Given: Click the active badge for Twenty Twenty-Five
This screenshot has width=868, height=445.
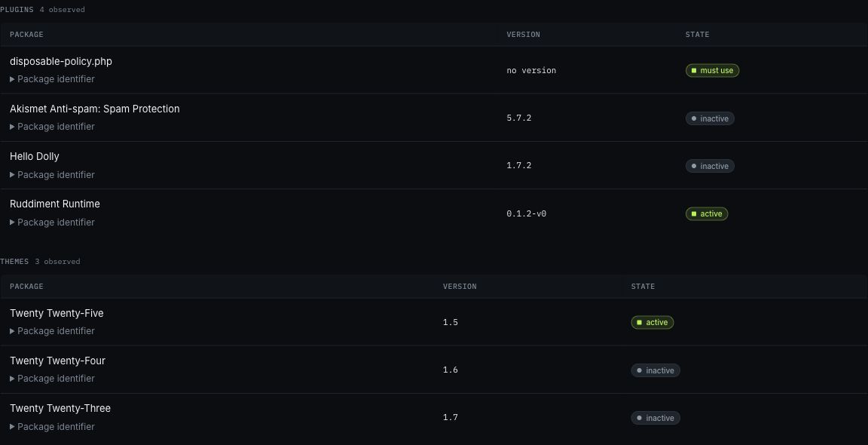Looking at the screenshot, I should (652, 323).
